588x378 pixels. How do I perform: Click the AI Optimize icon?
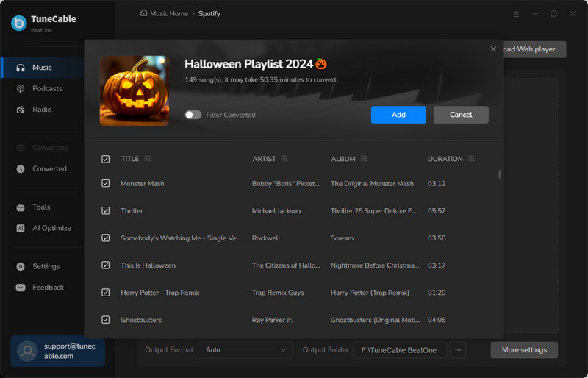21,228
